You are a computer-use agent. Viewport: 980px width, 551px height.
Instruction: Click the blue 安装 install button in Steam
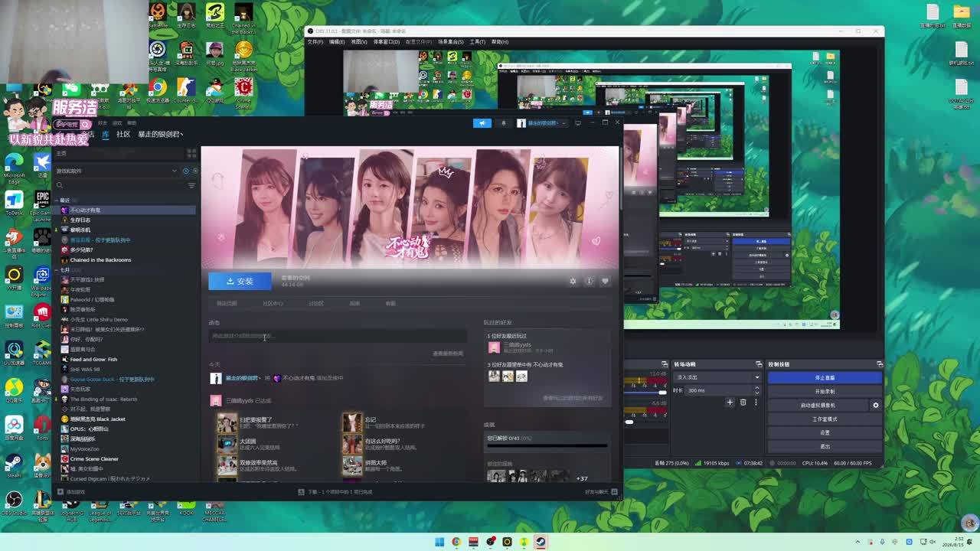click(240, 281)
